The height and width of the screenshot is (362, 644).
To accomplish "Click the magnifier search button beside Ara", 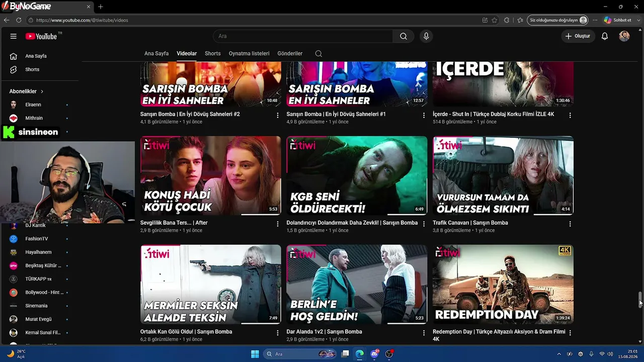I will [x=404, y=36].
